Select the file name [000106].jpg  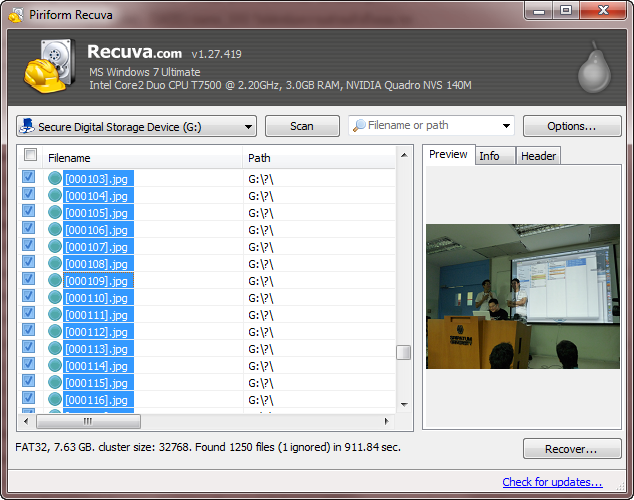[97, 230]
